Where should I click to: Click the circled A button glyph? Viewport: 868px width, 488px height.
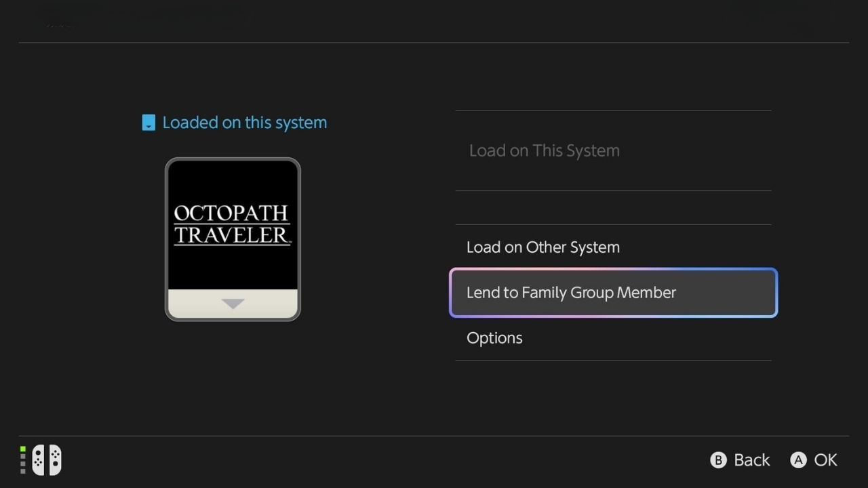798,460
